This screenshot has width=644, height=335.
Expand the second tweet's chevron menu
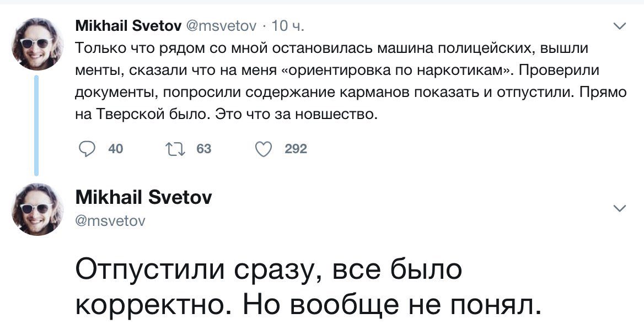click(x=620, y=208)
